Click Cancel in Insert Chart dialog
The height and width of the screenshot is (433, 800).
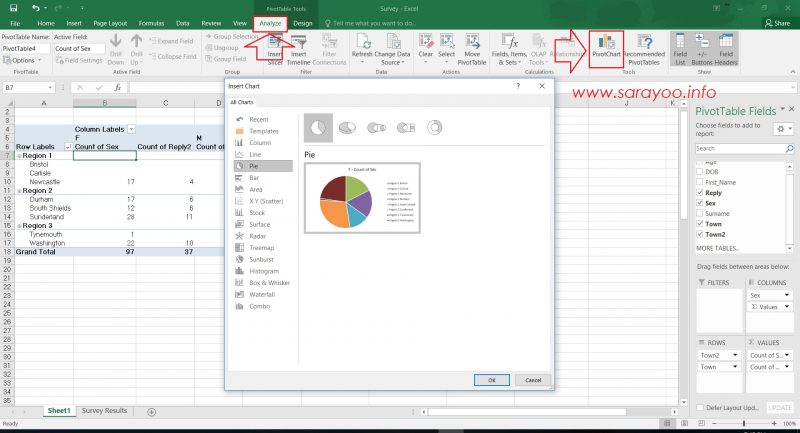pos(533,380)
